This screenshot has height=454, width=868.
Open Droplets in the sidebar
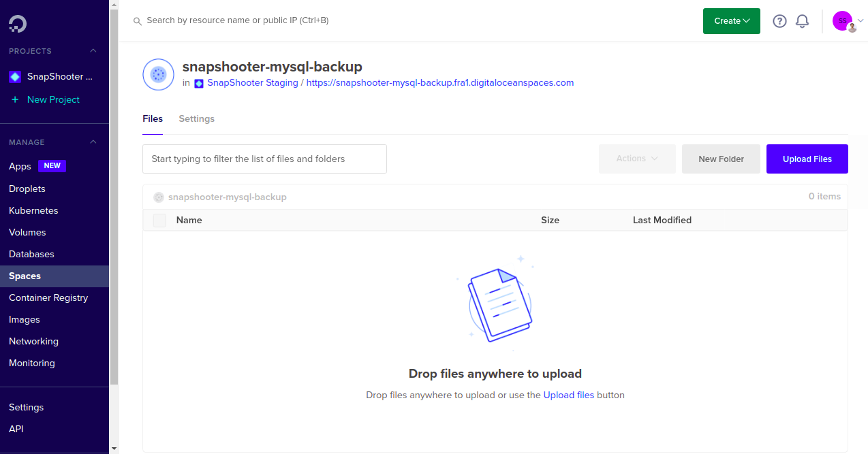(x=27, y=189)
